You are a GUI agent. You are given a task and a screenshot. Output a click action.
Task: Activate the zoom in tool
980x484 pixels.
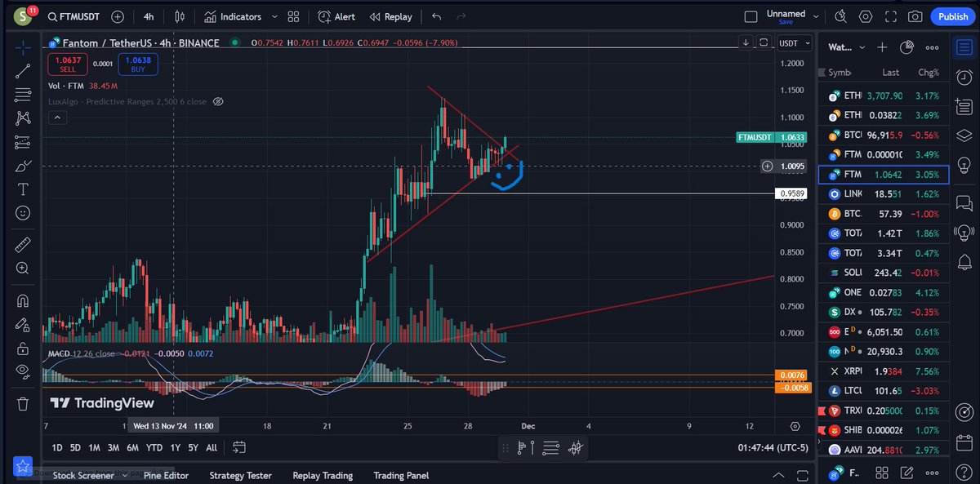[23, 268]
